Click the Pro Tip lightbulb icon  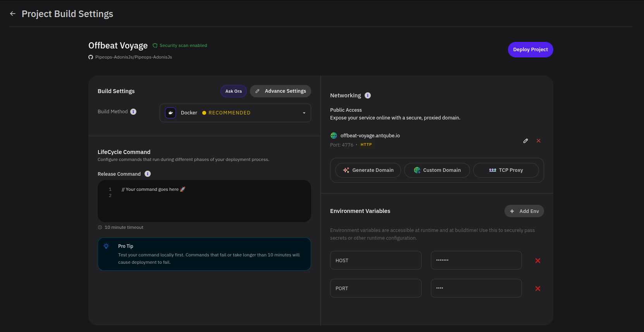[x=106, y=246]
